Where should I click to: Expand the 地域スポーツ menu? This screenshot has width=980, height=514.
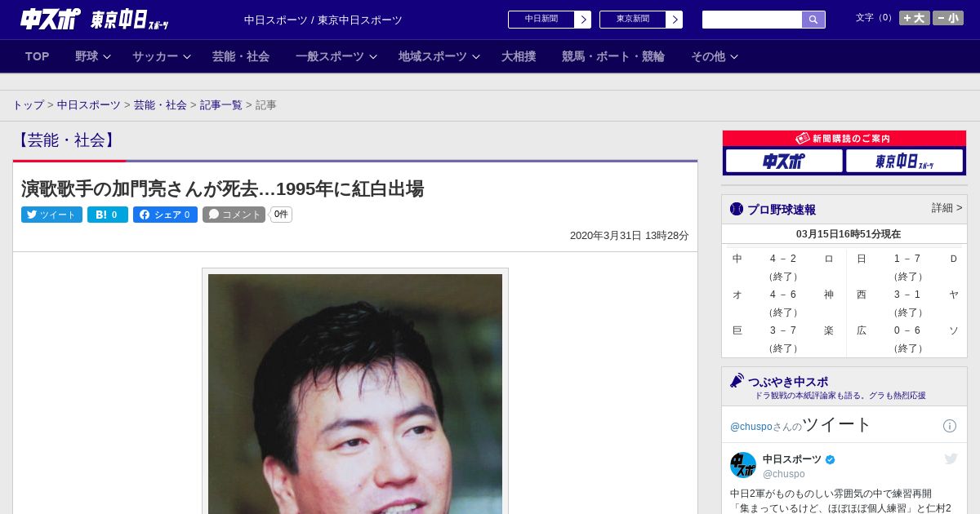coord(439,56)
